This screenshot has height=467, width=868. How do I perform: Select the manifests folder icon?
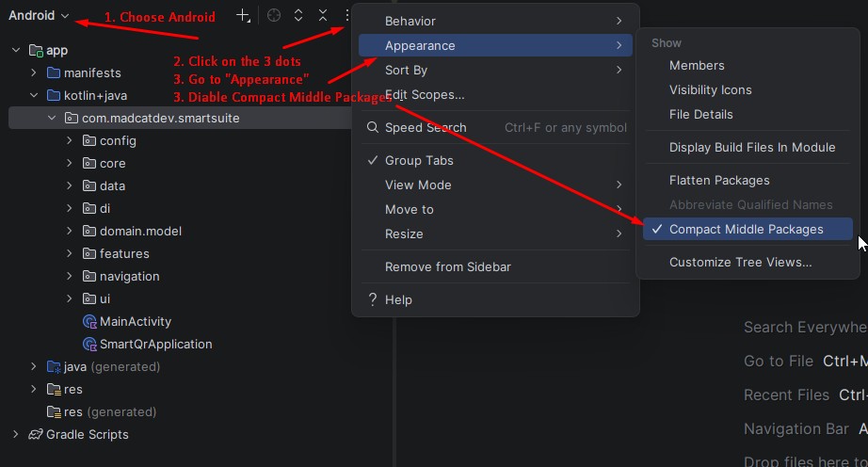[54, 72]
